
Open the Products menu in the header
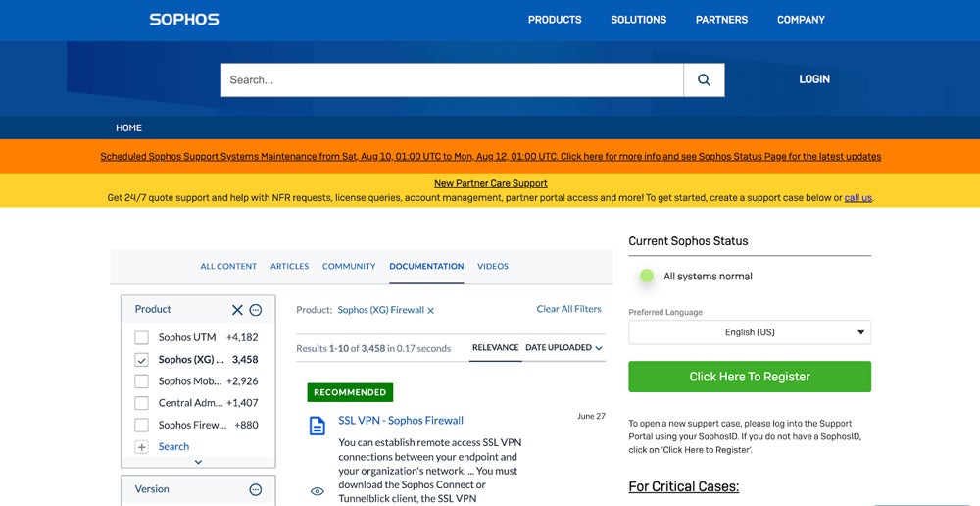[x=555, y=20]
